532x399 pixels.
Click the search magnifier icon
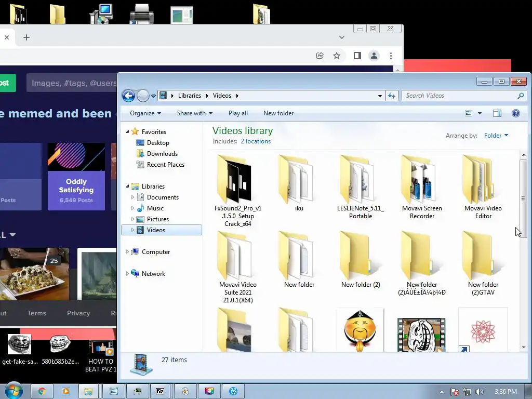[521, 96]
